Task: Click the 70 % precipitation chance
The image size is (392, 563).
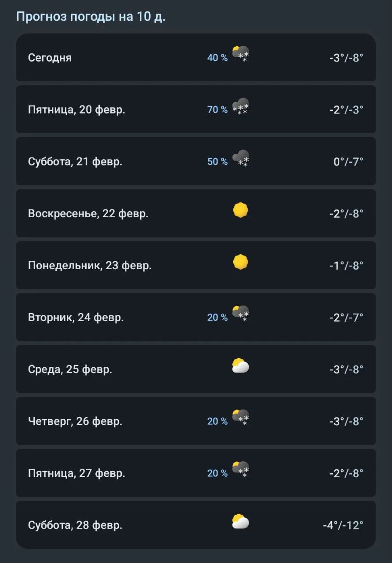Action: (218, 110)
